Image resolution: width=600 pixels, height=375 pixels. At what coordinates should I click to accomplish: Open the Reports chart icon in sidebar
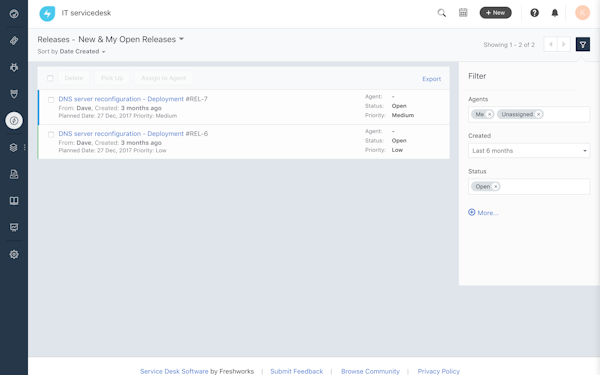pos(14,228)
